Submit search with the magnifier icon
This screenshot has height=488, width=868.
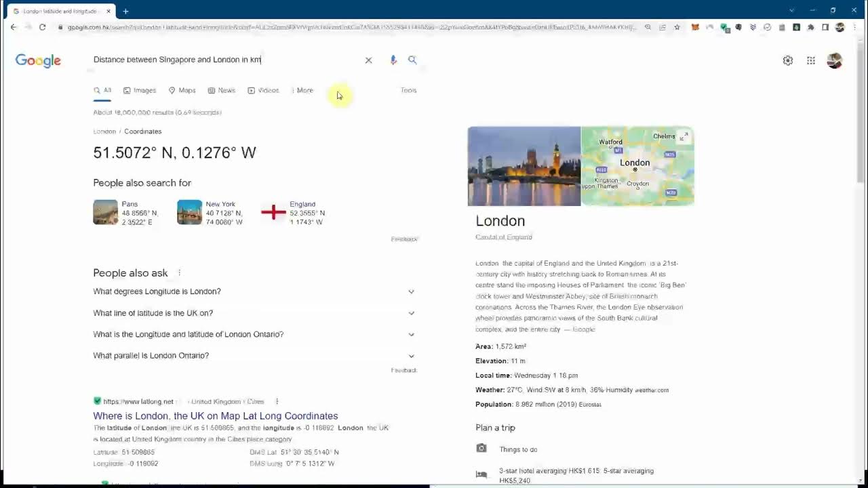coord(412,60)
